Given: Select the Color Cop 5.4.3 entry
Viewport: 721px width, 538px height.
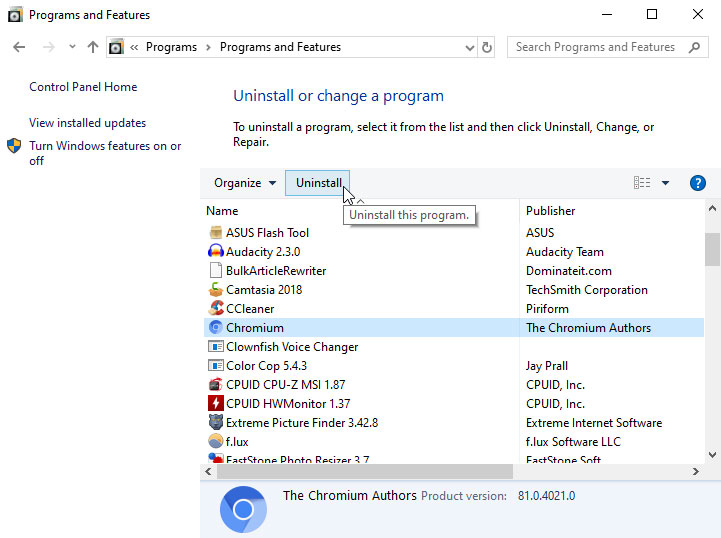Looking at the screenshot, I should 266,366.
